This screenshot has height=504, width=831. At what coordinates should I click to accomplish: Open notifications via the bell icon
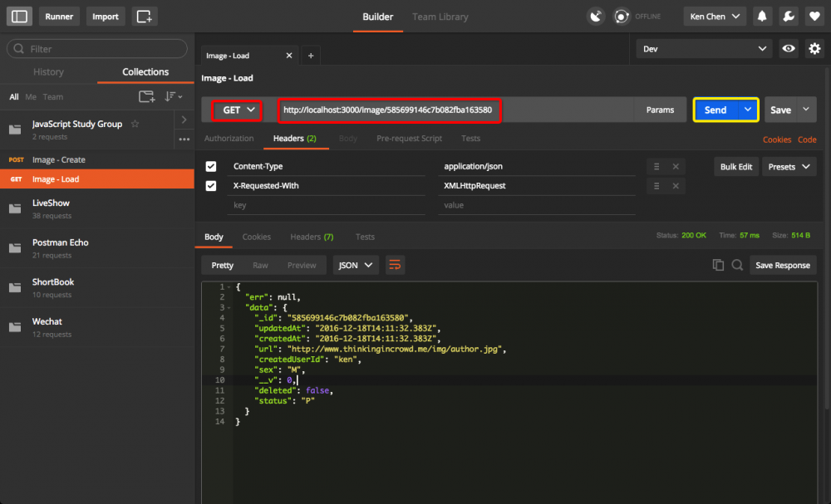[762, 16]
